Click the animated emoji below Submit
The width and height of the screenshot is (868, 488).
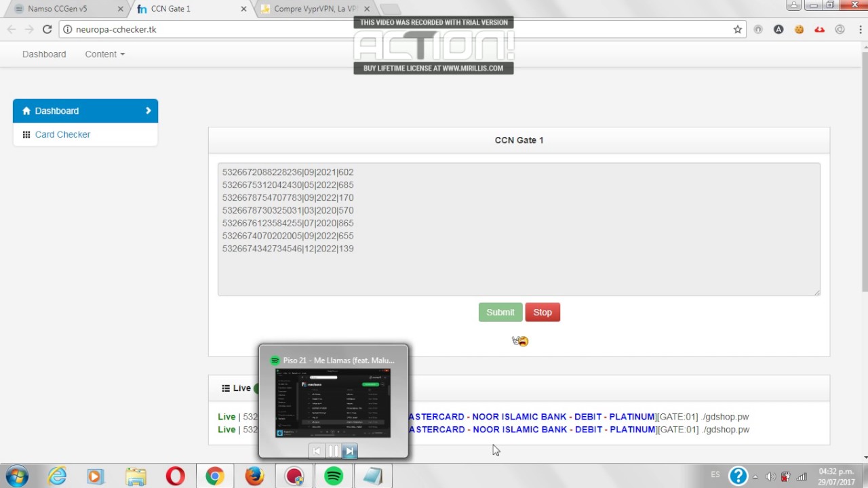(520, 341)
